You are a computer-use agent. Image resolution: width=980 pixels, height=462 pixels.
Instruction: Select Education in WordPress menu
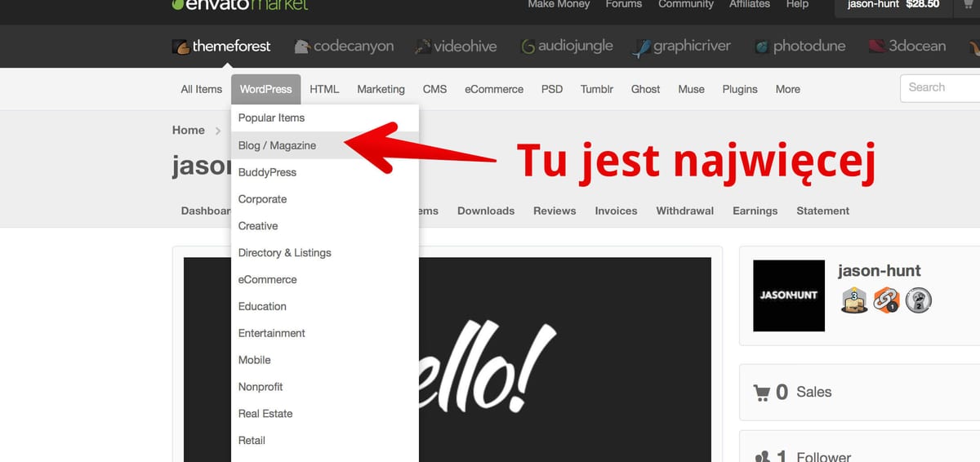(x=325, y=306)
